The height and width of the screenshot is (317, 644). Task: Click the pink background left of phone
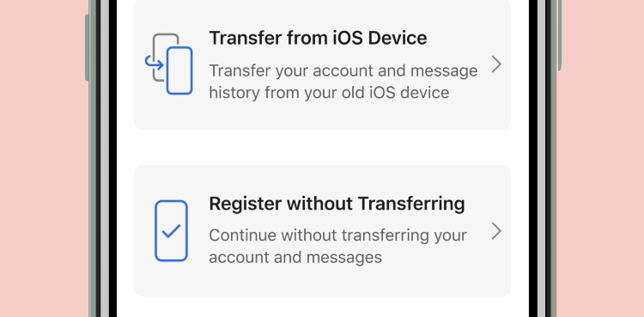click(x=42, y=158)
